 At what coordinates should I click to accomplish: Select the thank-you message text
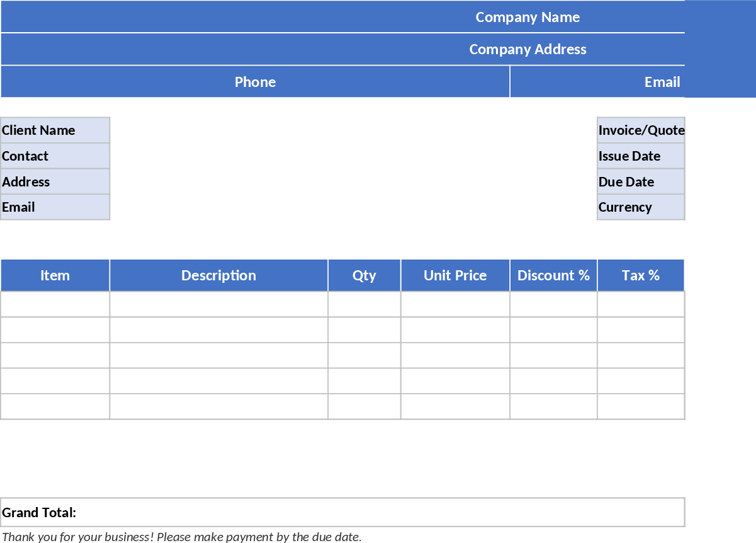point(181,537)
